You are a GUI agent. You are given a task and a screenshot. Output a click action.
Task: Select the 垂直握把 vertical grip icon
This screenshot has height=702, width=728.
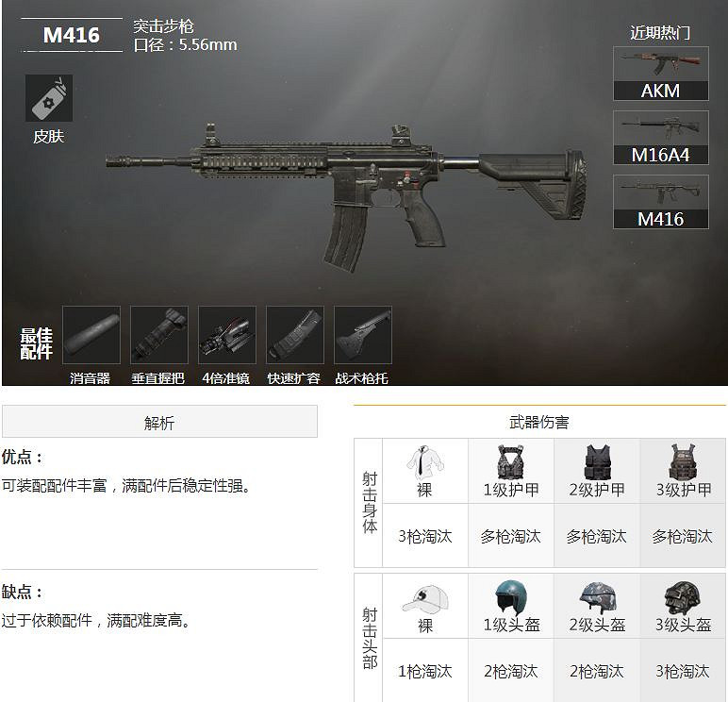coord(159,335)
